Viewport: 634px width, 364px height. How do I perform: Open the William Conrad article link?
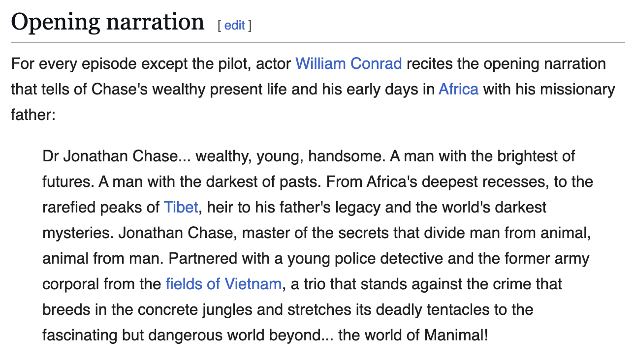[x=349, y=63]
